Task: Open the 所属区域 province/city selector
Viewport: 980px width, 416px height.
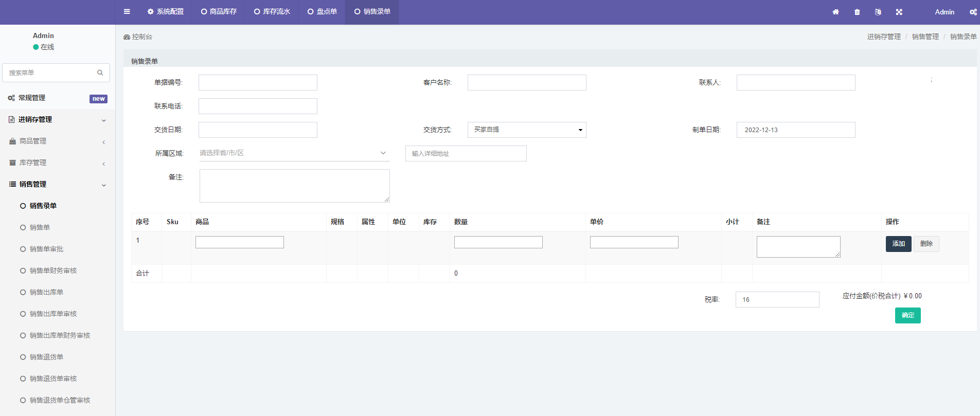Action: coord(294,153)
